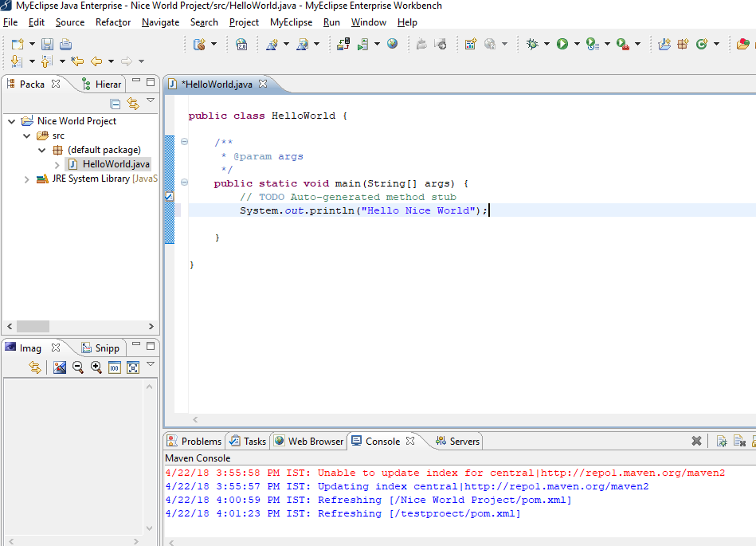This screenshot has width=756, height=546.
Task: Switch to the Tasks tab
Action: point(248,441)
